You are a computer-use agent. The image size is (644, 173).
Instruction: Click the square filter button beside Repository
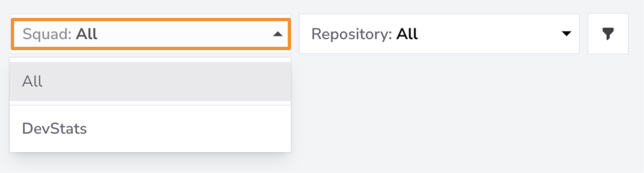point(608,34)
